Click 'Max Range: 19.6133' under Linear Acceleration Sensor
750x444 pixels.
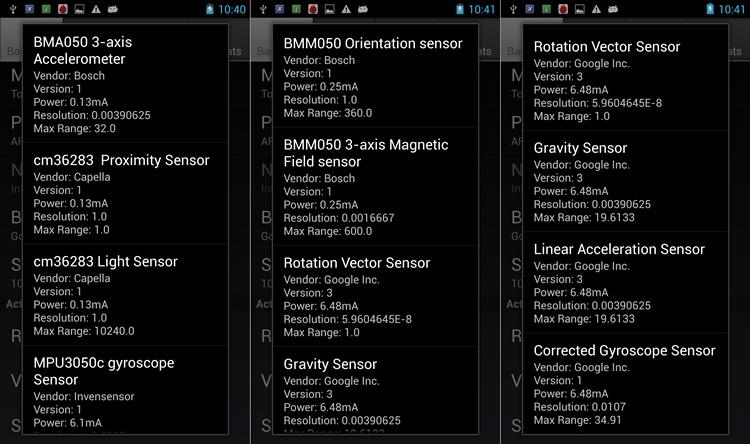click(584, 319)
